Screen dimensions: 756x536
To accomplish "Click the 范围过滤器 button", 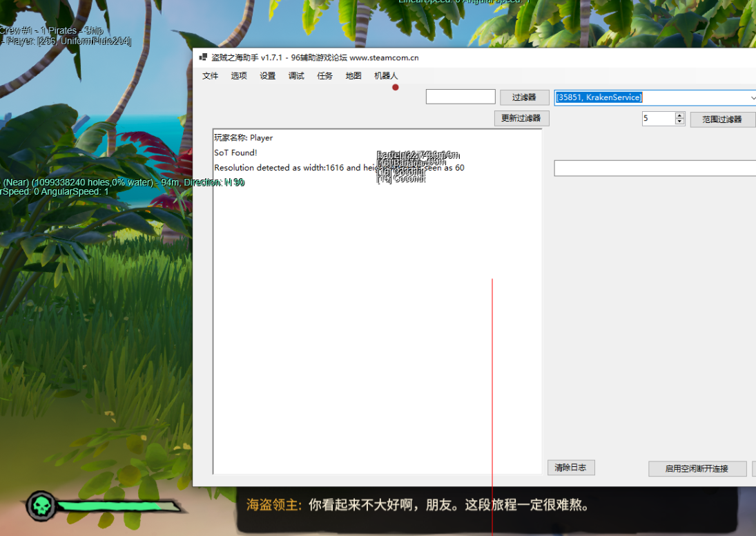I will [722, 119].
